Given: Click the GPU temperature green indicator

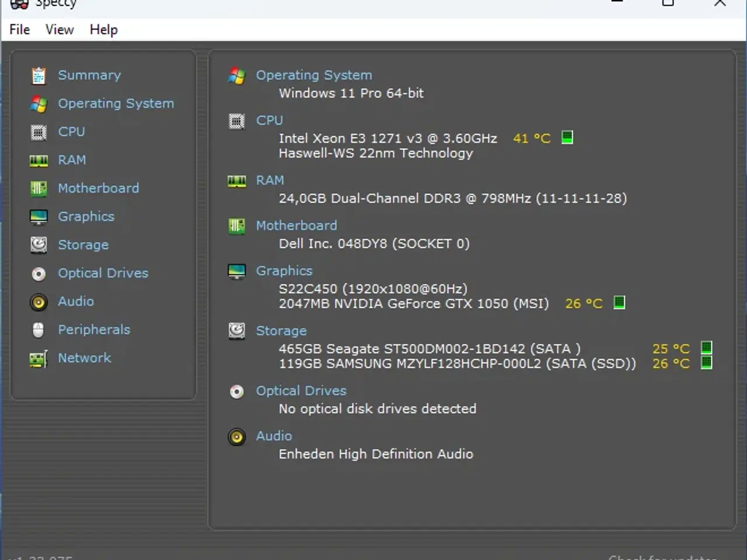Looking at the screenshot, I should [619, 303].
